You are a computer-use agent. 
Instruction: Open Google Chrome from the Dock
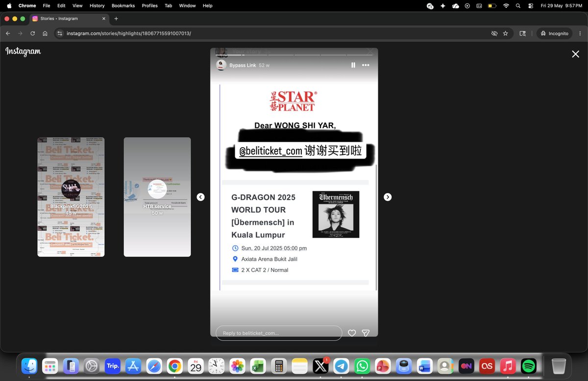click(175, 366)
